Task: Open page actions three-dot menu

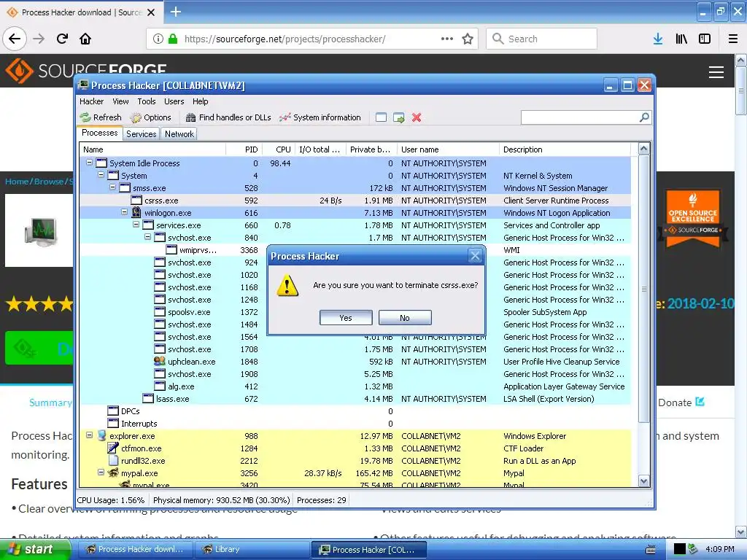Action: coord(447,39)
